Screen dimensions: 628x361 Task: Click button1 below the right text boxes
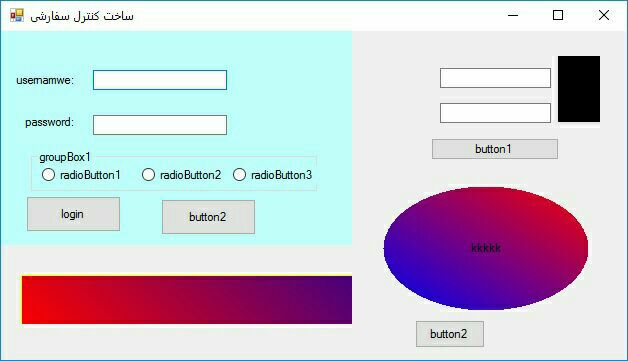click(495, 149)
